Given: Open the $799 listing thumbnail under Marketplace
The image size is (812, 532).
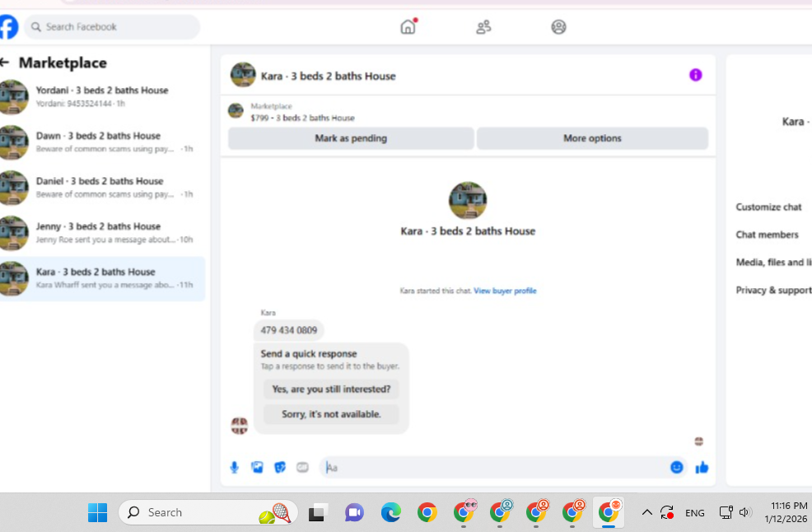Looking at the screenshot, I should [x=236, y=111].
